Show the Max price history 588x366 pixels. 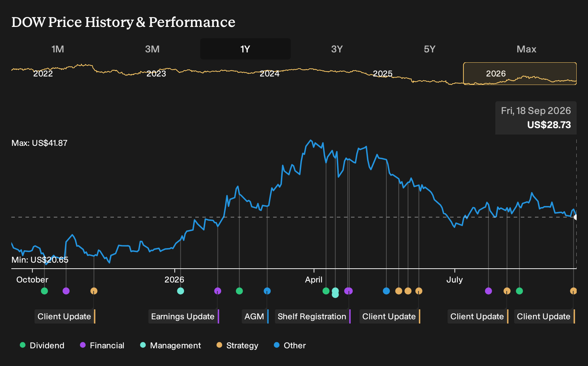click(526, 49)
